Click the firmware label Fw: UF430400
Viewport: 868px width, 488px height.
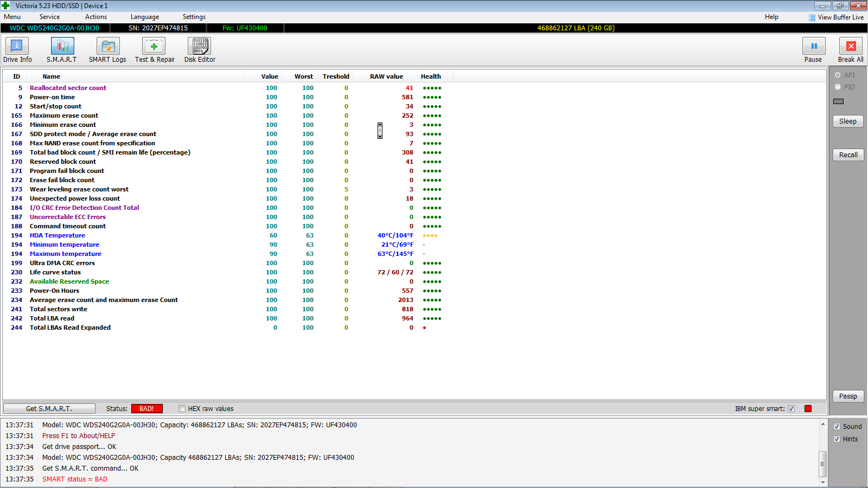pos(245,28)
